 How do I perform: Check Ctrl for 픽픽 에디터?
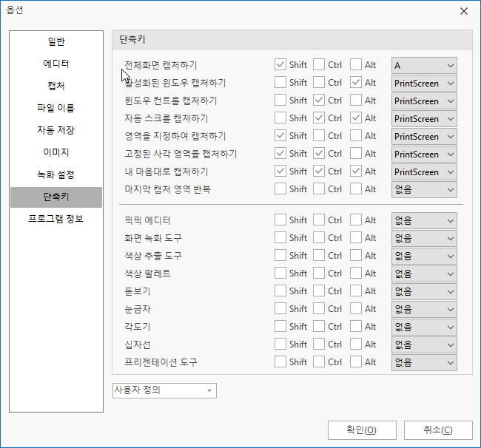tap(319, 220)
